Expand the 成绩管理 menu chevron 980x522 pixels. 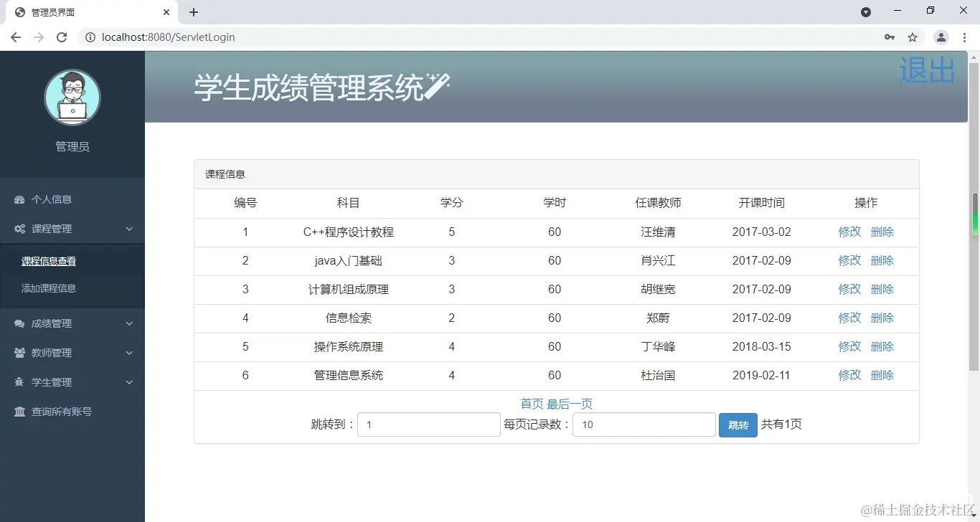[x=129, y=323]
